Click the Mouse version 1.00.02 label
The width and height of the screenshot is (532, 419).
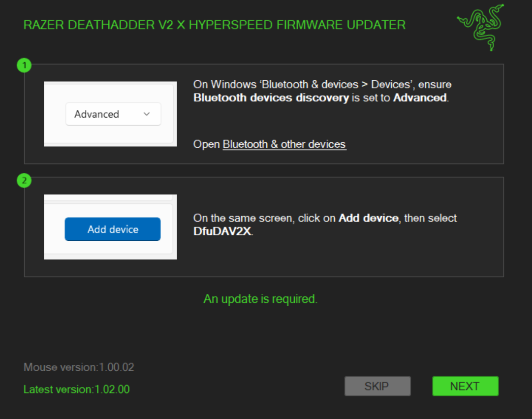tap(79, 367)
